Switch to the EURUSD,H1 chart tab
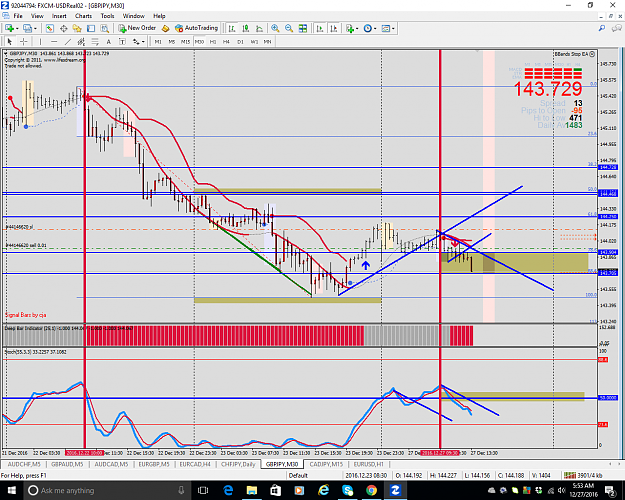 [x=369, y=464]
